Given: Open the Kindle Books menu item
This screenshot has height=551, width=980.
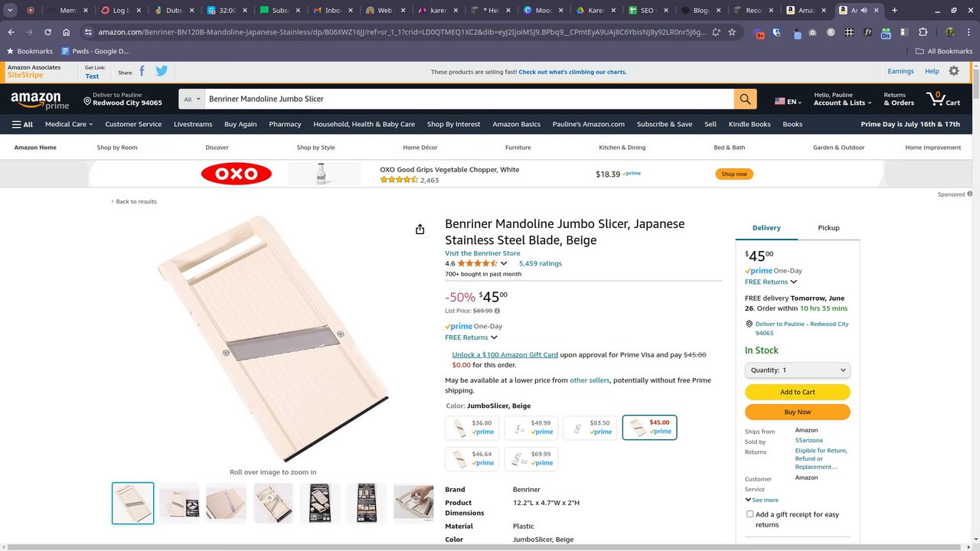Looking at the screenshot, I should (x=749, y=124).
